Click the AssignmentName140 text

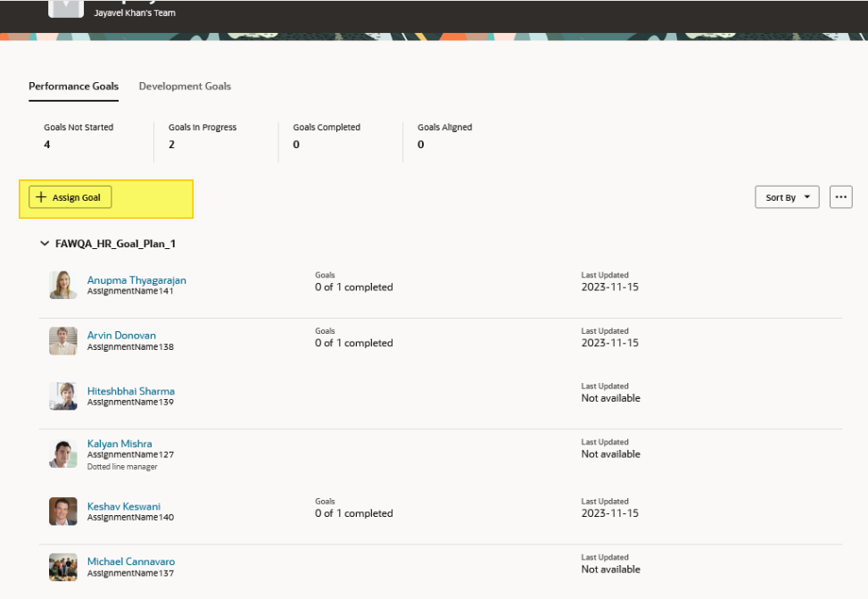[130, 518]
